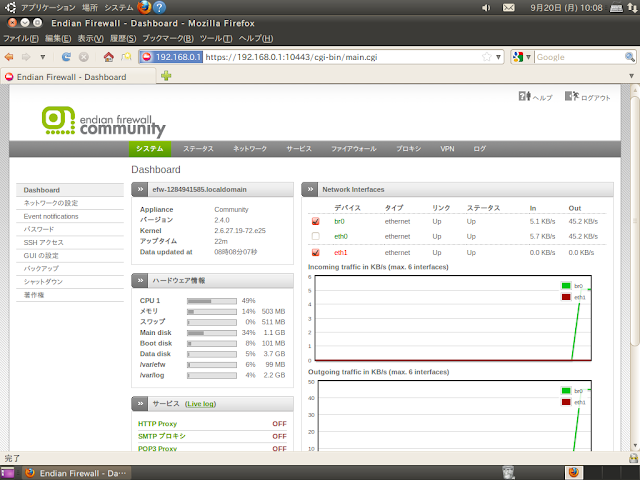Go to the Firefox home page icon
Image resolution: width=640 pixels, height=480 pixels.
point(109,57)
